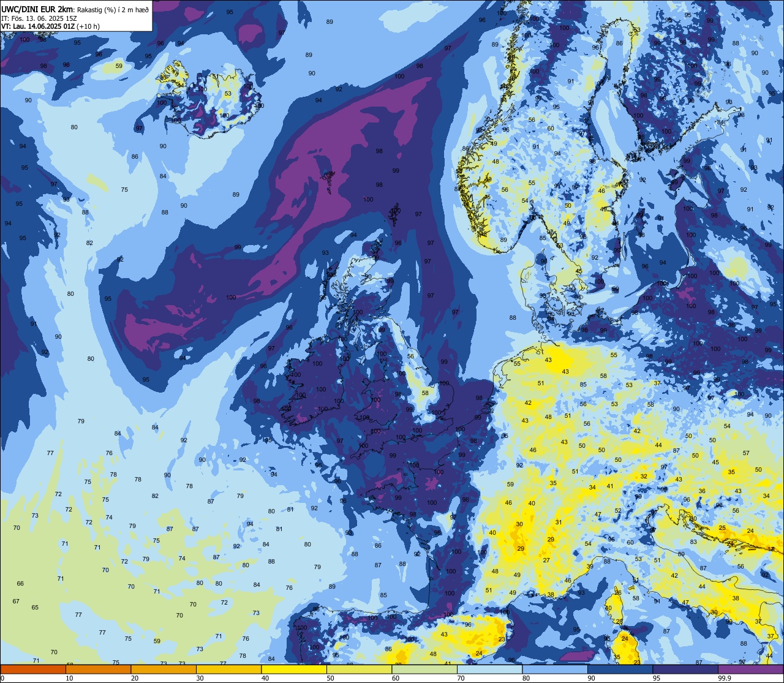Select the 40–50% bright yellow legend swatch
Viewport: 784px width, 683px height.
294,670
